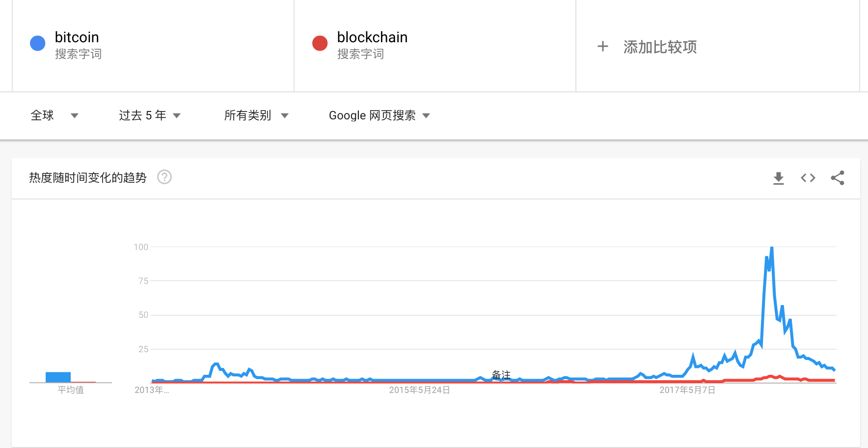Download the interest over time chart data
Viewport: 868px width, 448px height.
click(778, 178)
